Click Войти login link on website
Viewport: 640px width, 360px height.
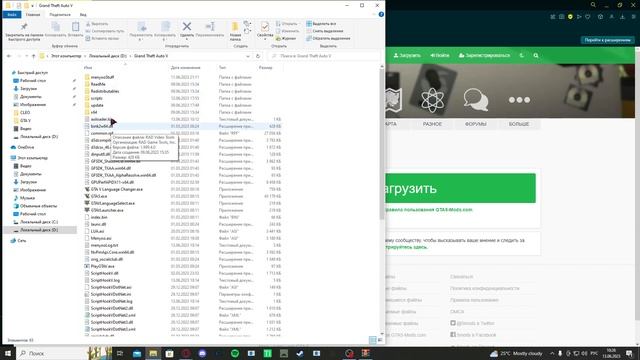pyautogui.click(x=440, y=56)
